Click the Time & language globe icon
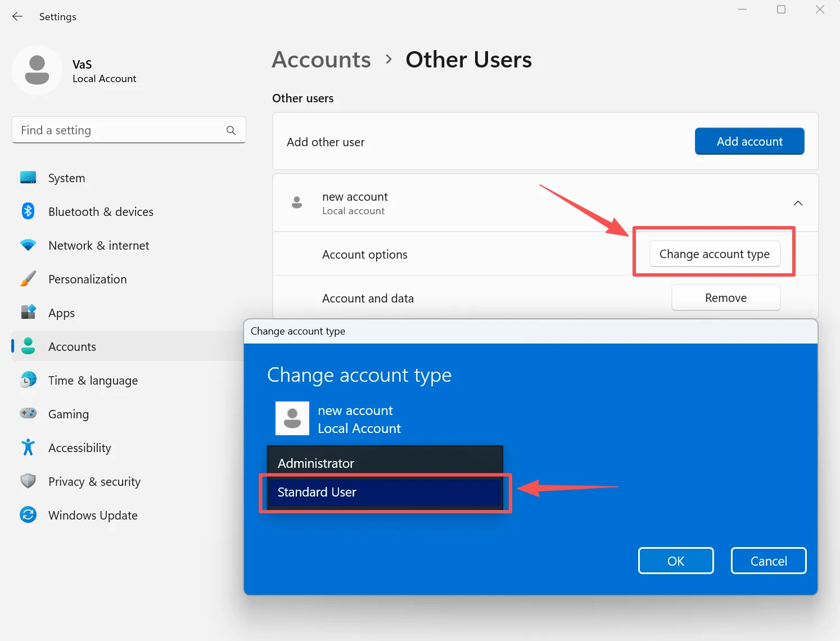The image size is (840, 641). coord(28,380)
